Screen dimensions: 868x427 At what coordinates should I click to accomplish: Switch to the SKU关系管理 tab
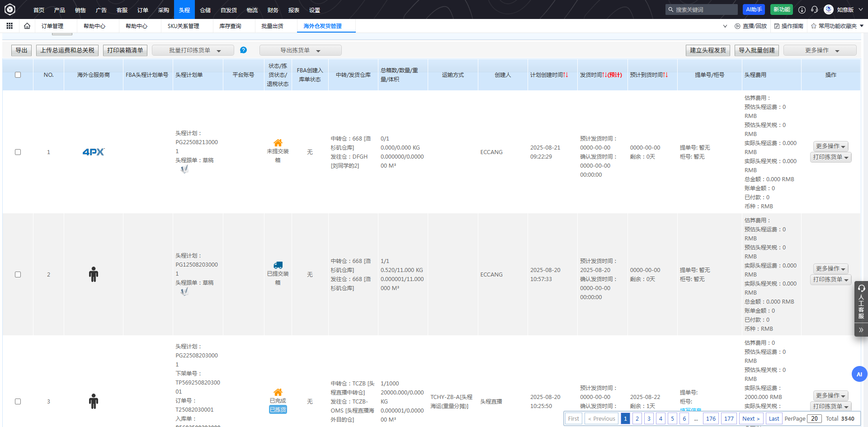click(183, 26)
